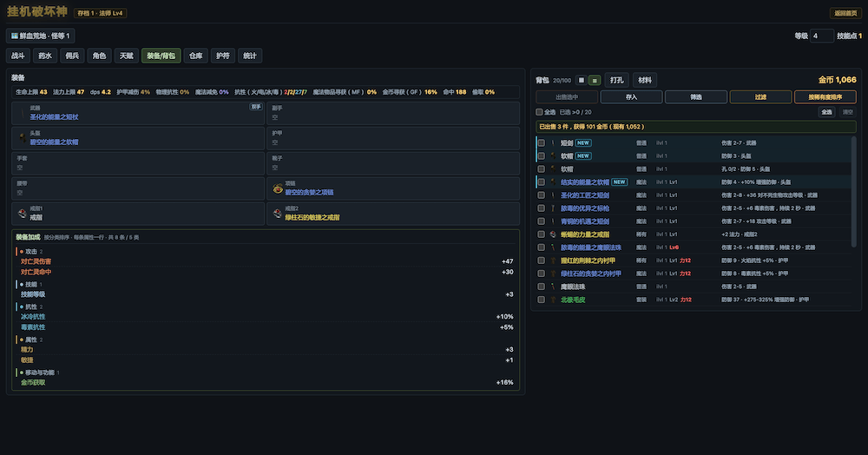The width and height of the screenshot is (868, 455).
Task: Click the empty 副手 equipment slot
Action: 393,113
